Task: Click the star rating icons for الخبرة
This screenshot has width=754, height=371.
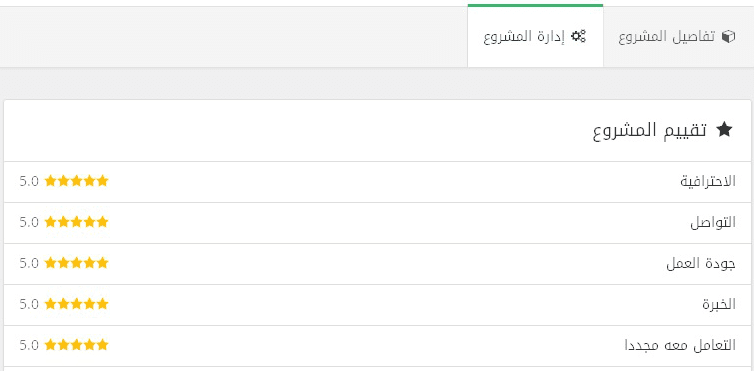Action: coord(76,304)
